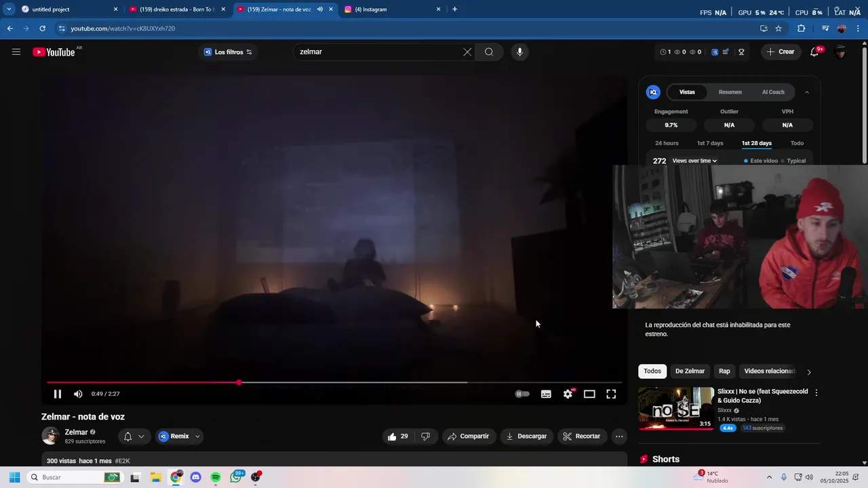
Task: Open Windows Start menu
Action: point(14,477)
